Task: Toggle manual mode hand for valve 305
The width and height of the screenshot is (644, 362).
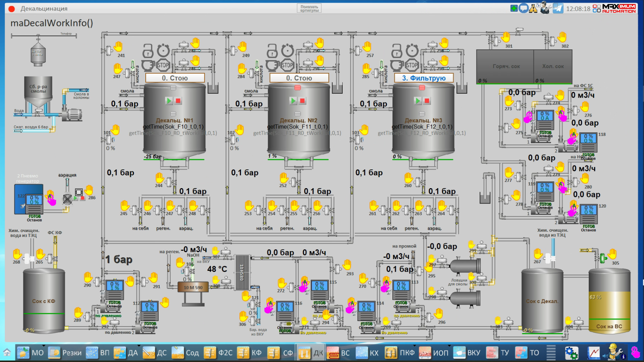Action: 612,254
